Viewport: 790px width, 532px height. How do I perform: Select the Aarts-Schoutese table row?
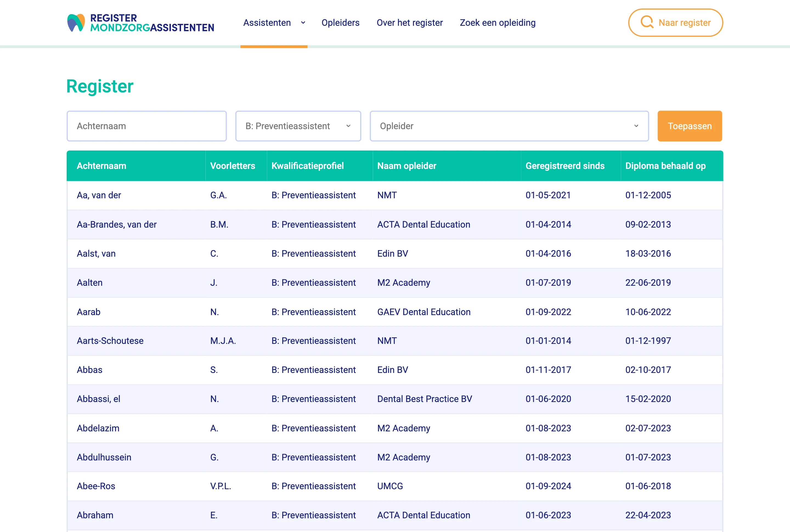pos(110,341)
